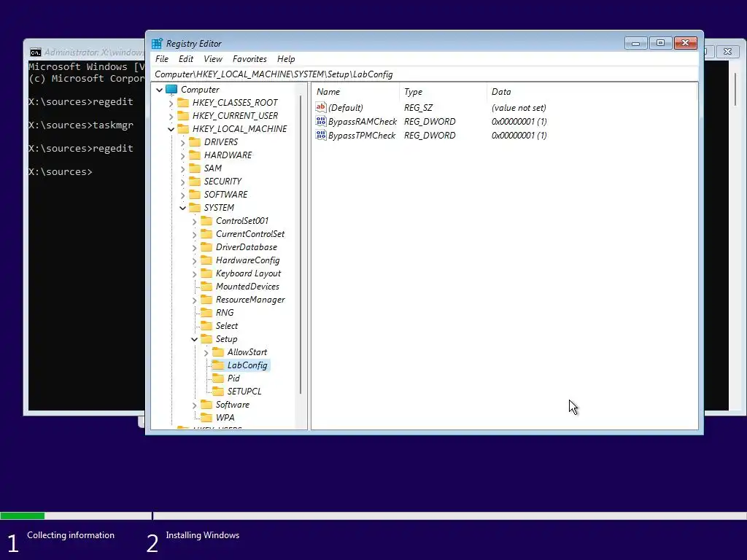
Task: Select the Software subkey under SYSTEM
Action: pyautogui.click(x=233, y=405)
